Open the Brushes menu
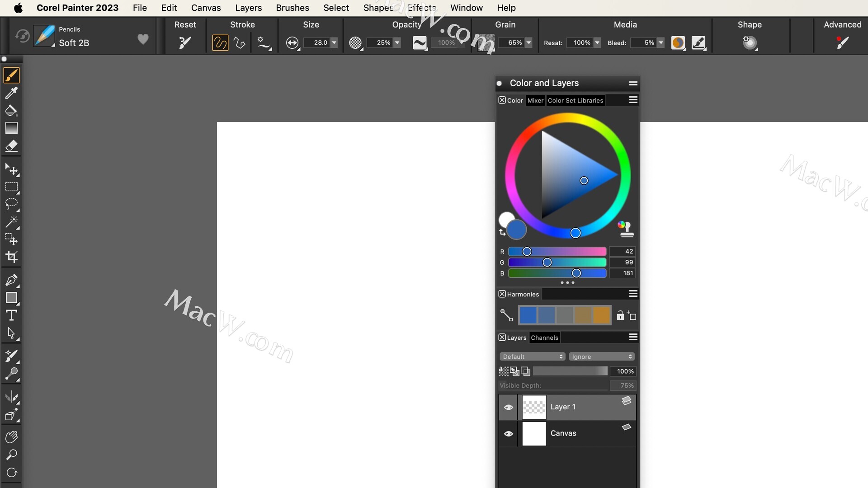Image resolution: width=868 pixels, height=488 pixels. 292,8
